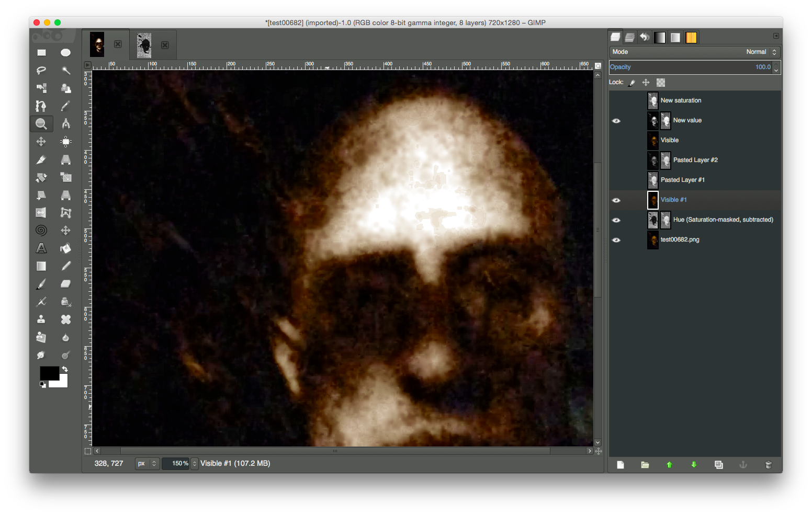
Task: Open the 150% zoom level combo box
Action: point(180,464)
